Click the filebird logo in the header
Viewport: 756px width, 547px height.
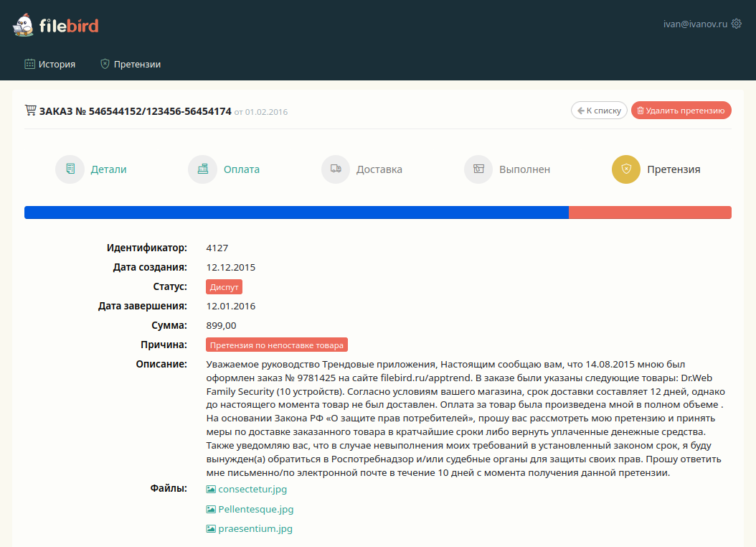click(x=55, y=26)
